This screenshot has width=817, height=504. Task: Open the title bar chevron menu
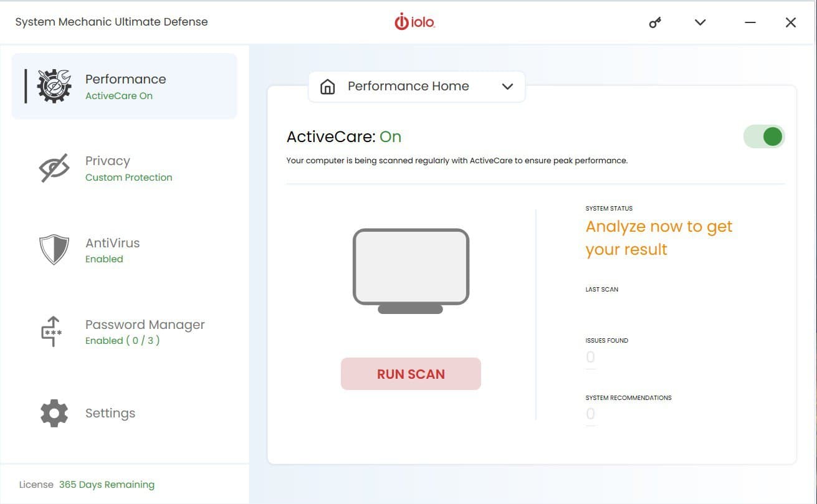tap(700, 22)
